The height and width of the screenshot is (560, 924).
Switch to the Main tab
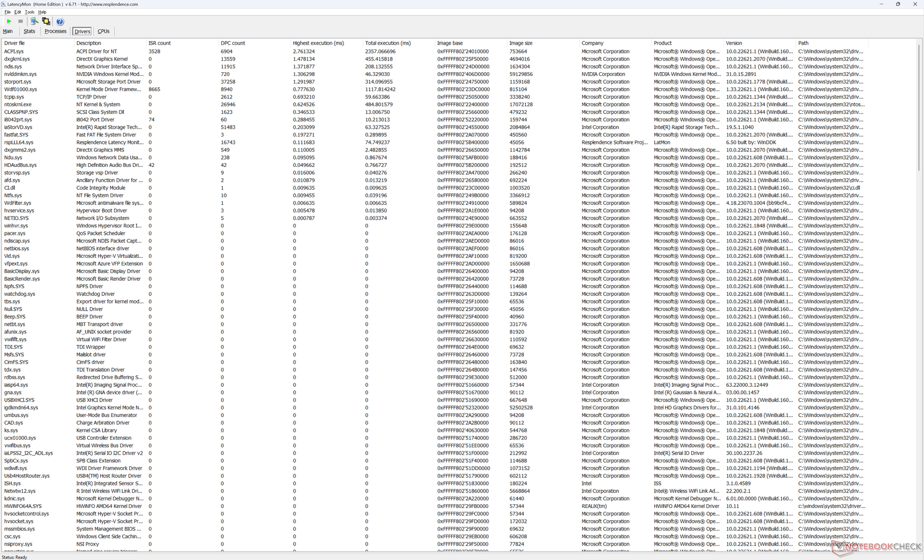coord(8,31)
